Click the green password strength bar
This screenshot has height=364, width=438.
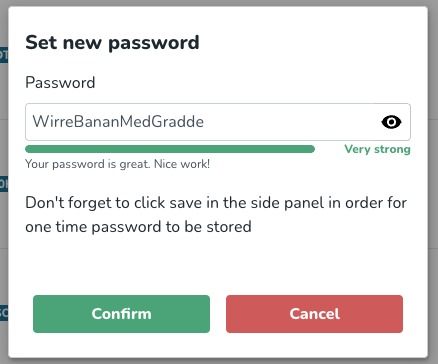[x=170, y=149]
